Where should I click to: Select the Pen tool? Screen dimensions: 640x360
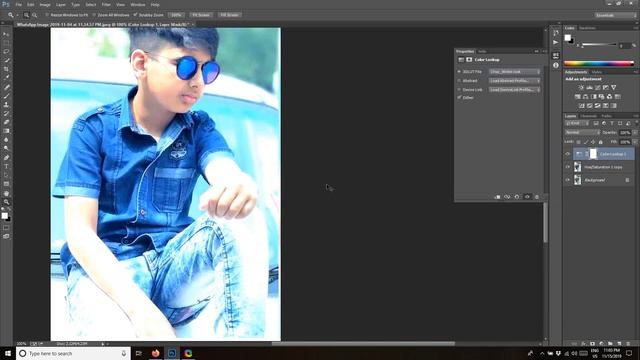pyautogui.click(x=6, y=158)
